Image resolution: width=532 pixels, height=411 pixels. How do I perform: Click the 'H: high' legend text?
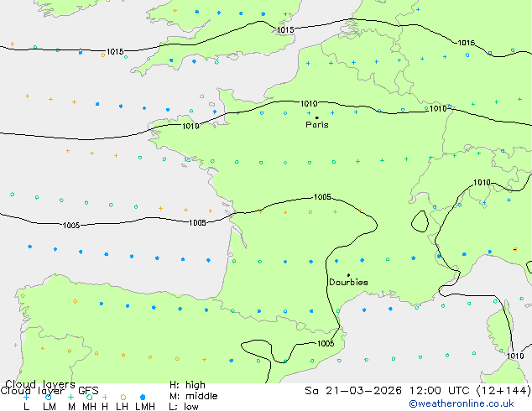[187, 385]
